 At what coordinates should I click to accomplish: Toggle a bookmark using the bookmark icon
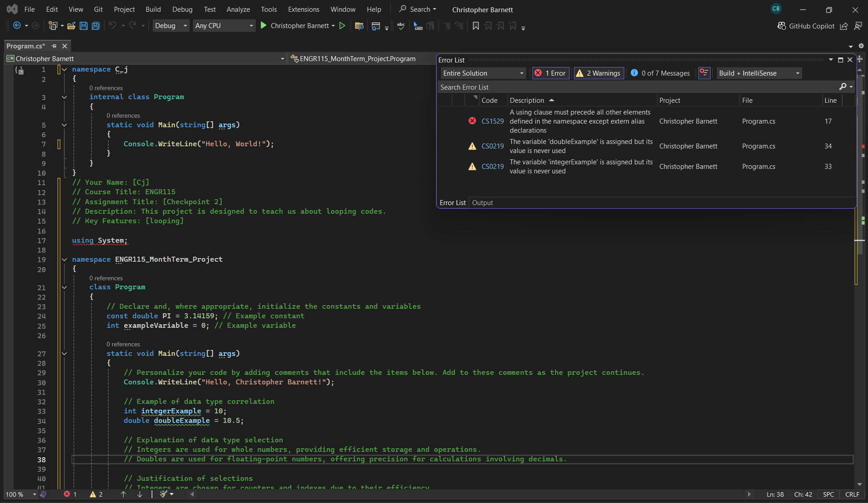tap(475, 26)
